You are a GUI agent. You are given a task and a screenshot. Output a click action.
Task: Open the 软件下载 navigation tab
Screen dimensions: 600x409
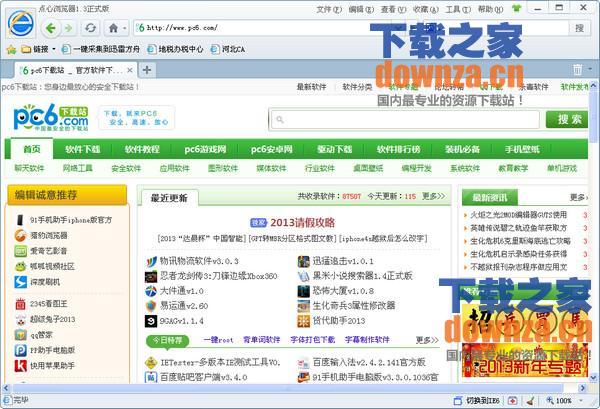(x=82, y=149)
